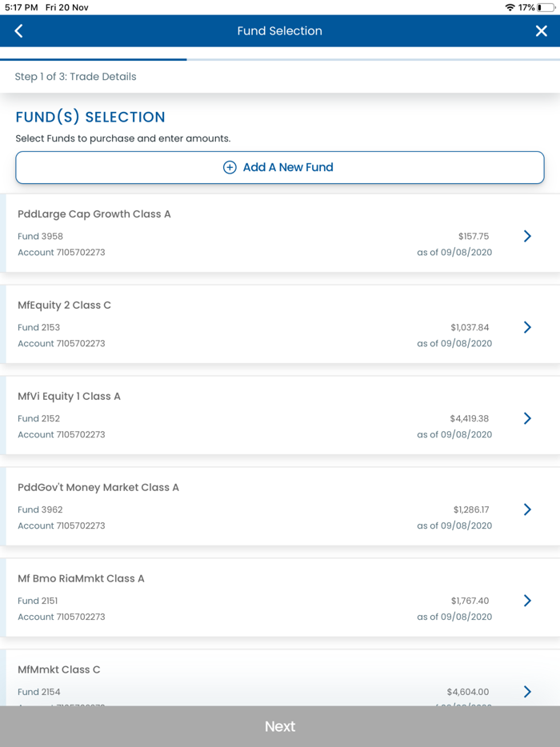The height and width of the screenshot is (747, 560).
Task: Tap the Wi-Fi icon in the status bar
Action: (509, 6)
